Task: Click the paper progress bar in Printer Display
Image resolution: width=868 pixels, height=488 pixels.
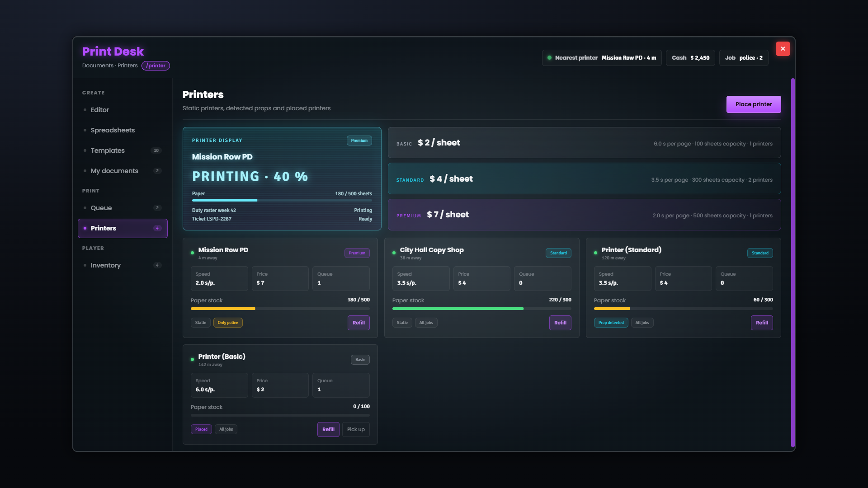Action: tap(282, 200)
